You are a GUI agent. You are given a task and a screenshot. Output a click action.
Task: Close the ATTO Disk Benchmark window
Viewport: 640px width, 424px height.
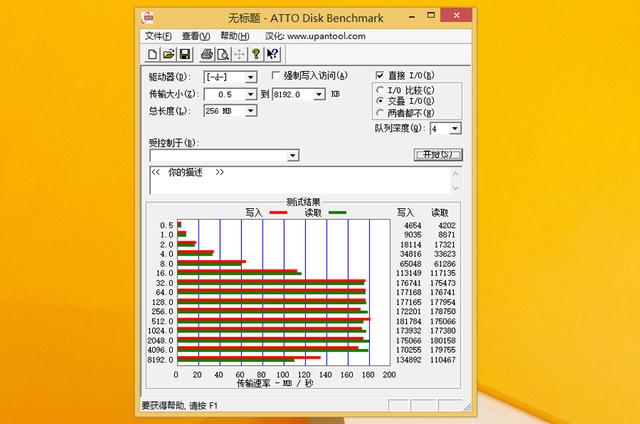coord(456,16)
